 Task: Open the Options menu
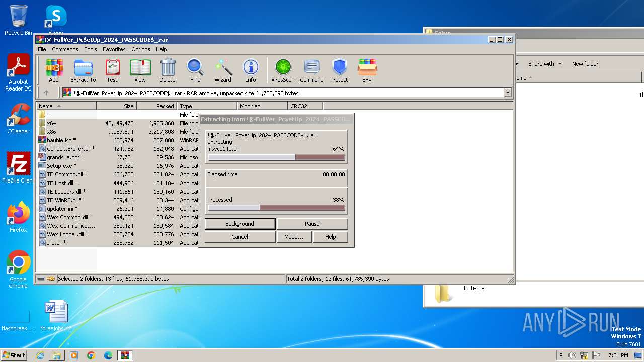(x=141, y=49)
